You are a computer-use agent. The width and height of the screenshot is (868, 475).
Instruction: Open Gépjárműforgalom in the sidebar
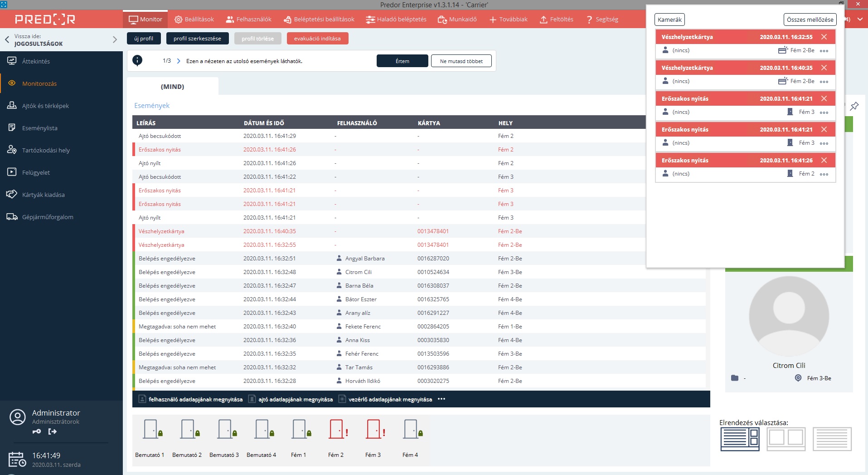point(48,217)
